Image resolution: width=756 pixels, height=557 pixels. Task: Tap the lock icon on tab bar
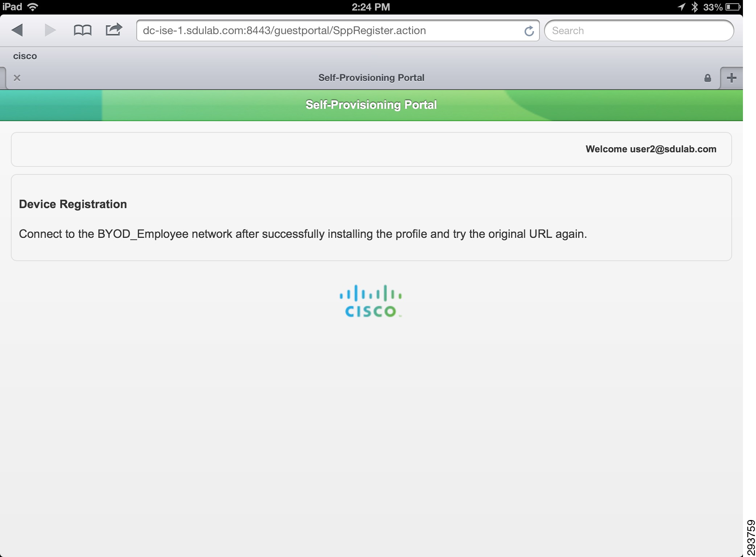[x=707, y=78]
